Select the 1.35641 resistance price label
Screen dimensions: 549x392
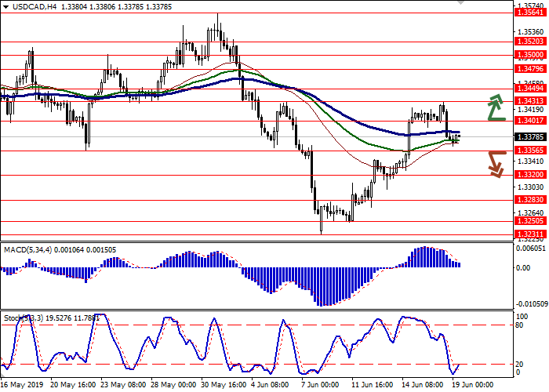pyautogui.click(x=526, y=13)
